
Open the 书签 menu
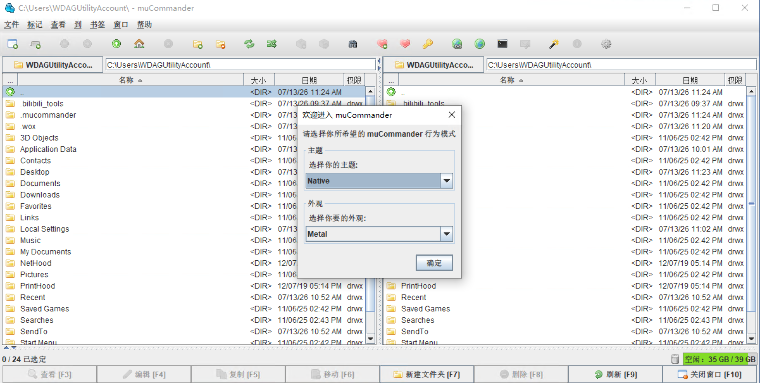97,24
